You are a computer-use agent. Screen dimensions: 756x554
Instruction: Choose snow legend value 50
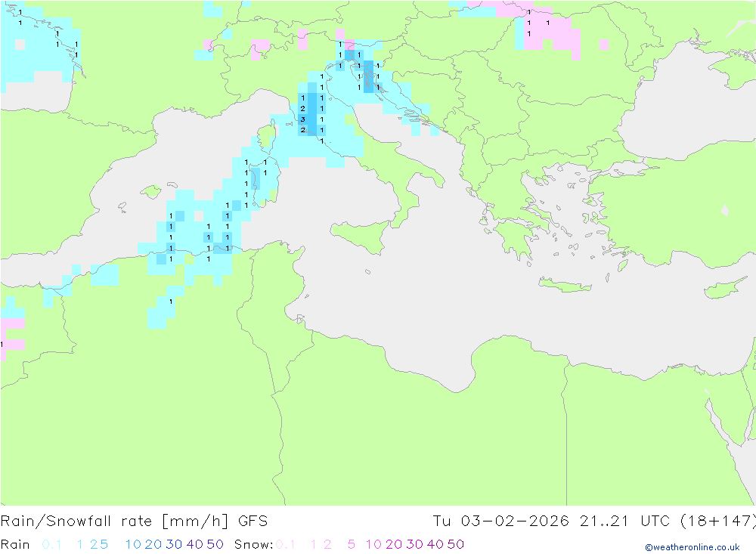pos(456,544)
